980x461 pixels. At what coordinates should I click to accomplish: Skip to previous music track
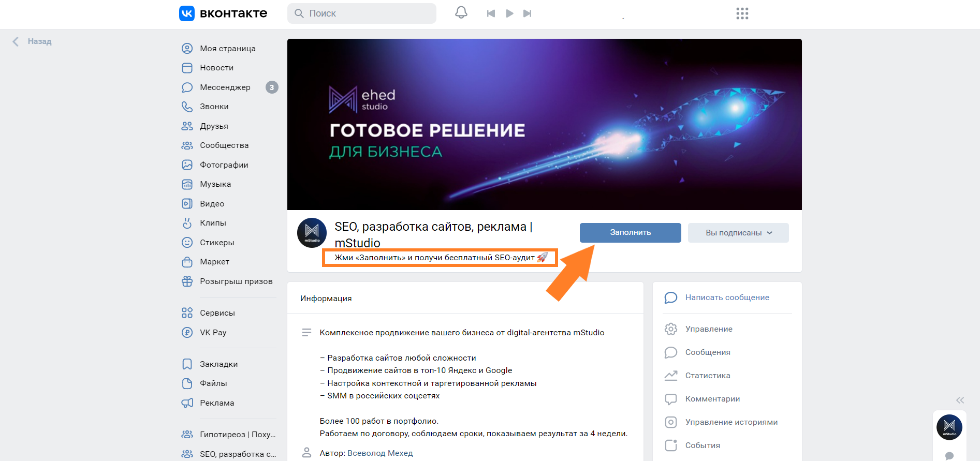pyautogui.click(x=491, y=13)
